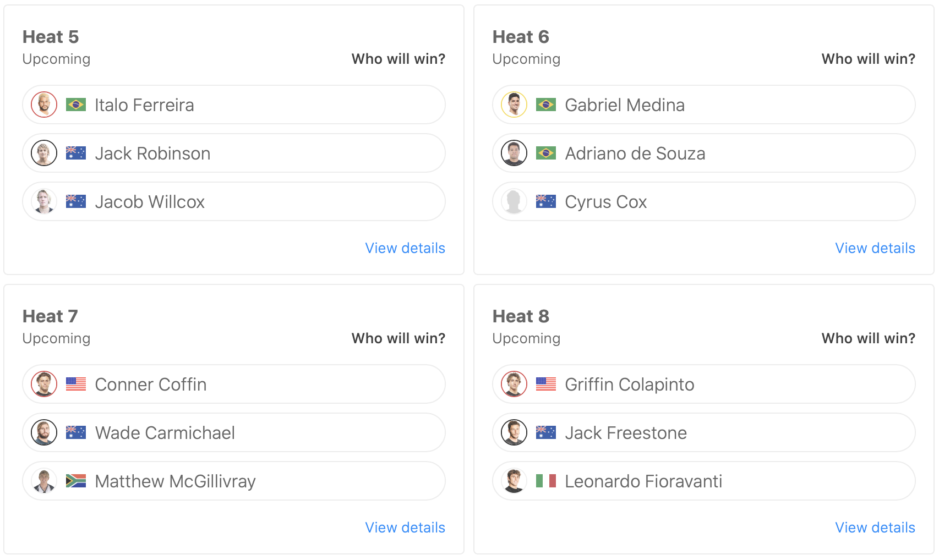Click the Brazil flag beside Adriano de Souza
The image size is (939, 560).
pos(545,153)
